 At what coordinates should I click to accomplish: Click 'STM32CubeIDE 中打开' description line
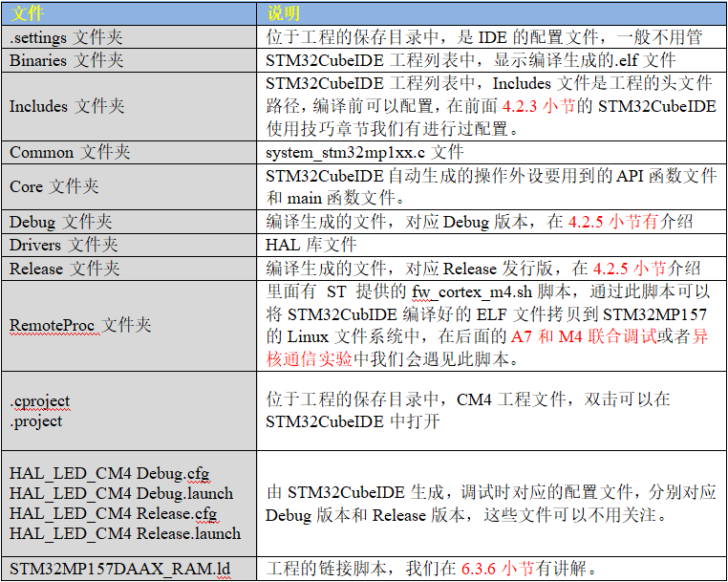[x=353, y=421]
